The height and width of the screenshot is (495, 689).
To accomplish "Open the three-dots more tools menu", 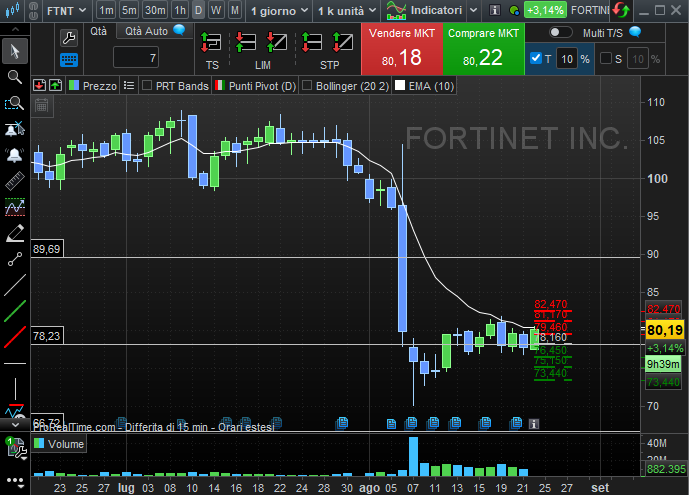I will point(15,481).
